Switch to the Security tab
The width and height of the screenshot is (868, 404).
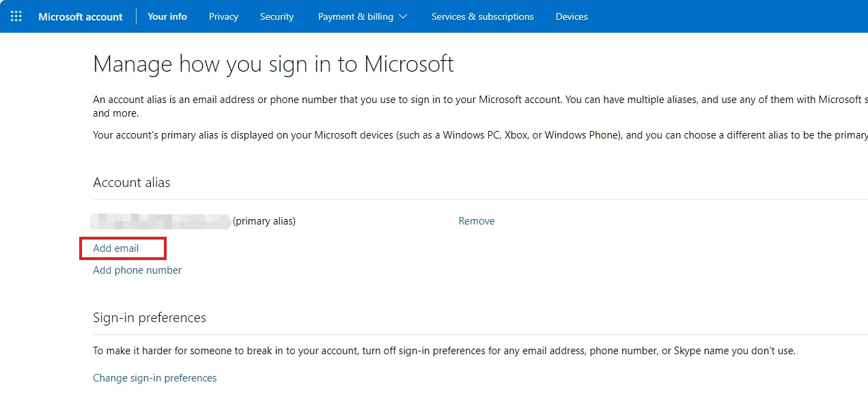[277, 16]
